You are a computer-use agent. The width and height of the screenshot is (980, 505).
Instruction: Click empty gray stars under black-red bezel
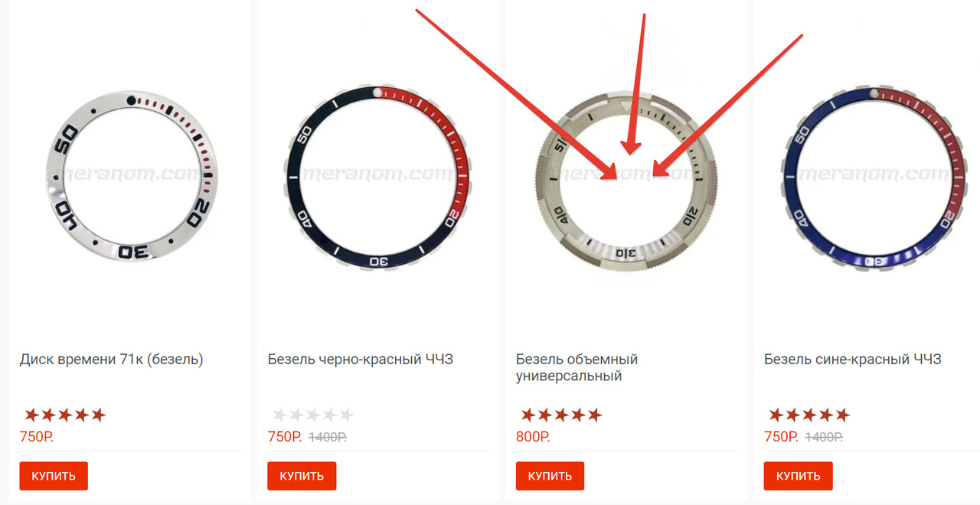click(x=313, y=415)
